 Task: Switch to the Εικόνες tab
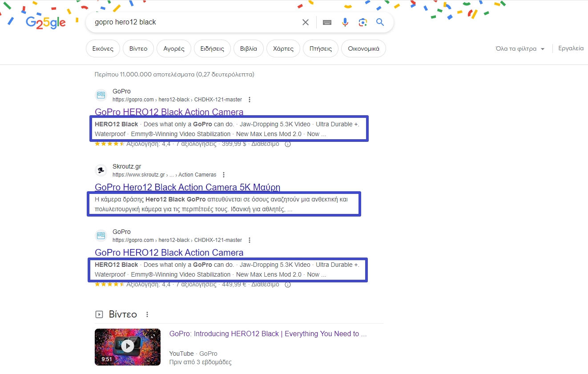pyautogui.click(x=103, y=48)
